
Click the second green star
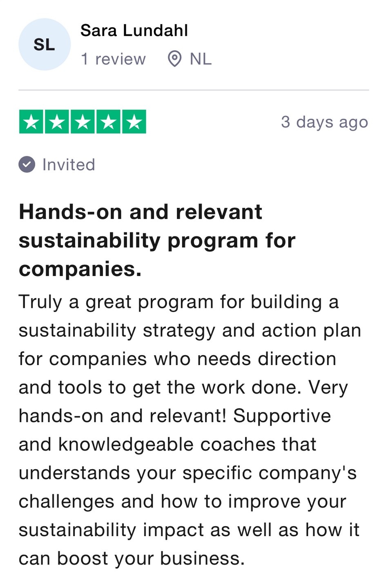click(57, 122)
